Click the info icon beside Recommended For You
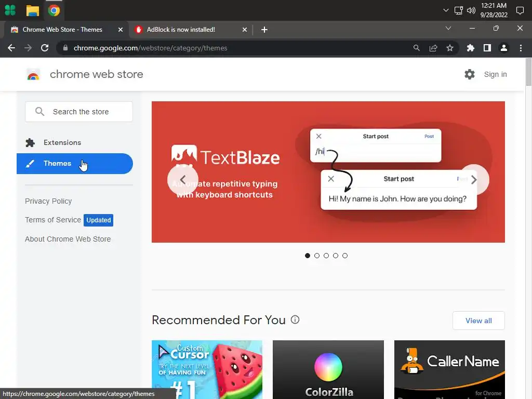 tap(295, 320)
